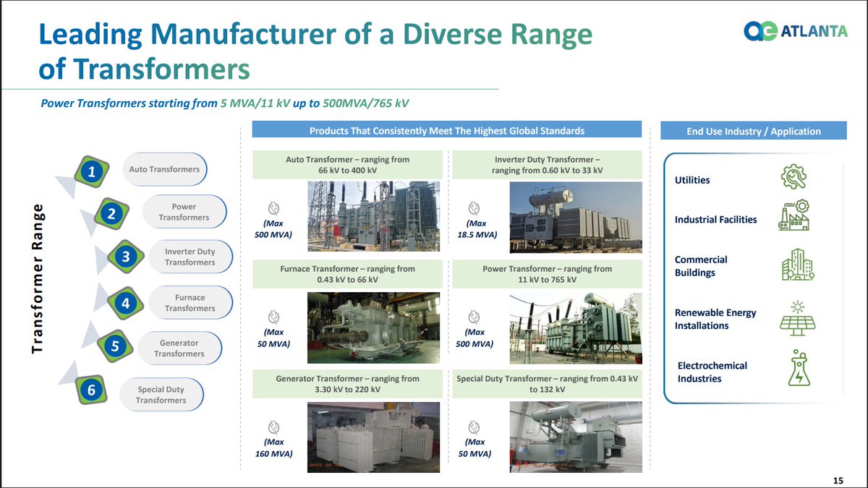Click 'Power Transformer – ranging from 11 kV' caption
This screenshot has width=868, height=488.
pyautogui.click(x=547, y=274)
